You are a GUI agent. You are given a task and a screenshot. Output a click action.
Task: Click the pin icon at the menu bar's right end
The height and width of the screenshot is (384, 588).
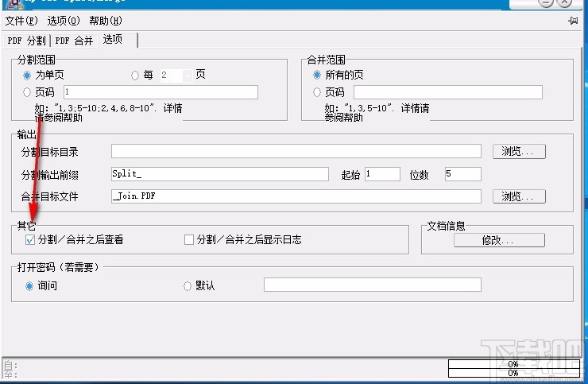click(x=573, y=21)
